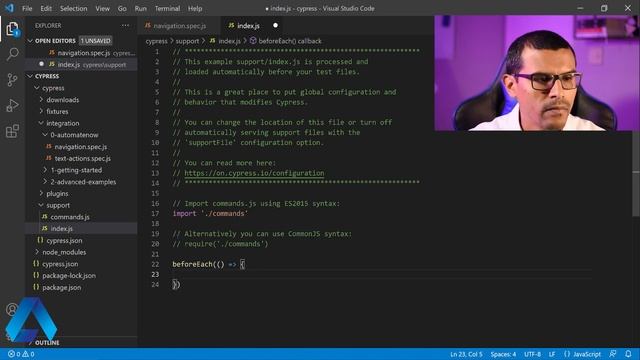Screen dimensions: 640x360
Task: Collapse the support folder
Action: tap(41, 205)
